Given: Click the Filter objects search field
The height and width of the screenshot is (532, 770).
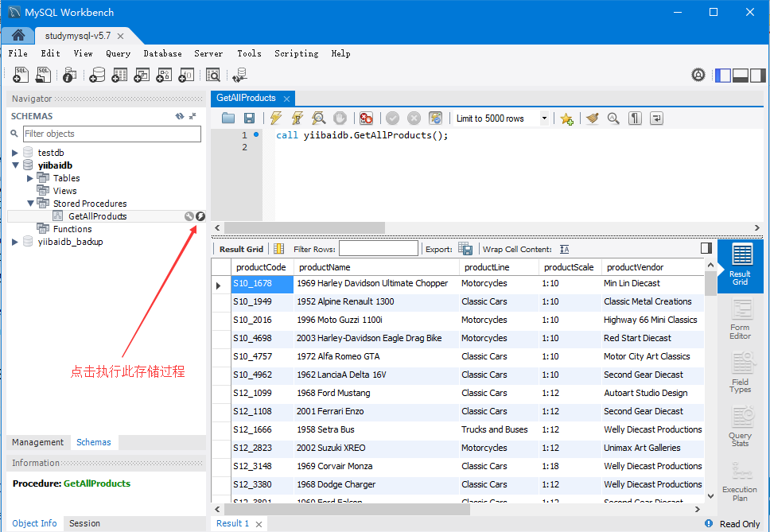Looking at the screenshot, I should [x=112, y=134].
